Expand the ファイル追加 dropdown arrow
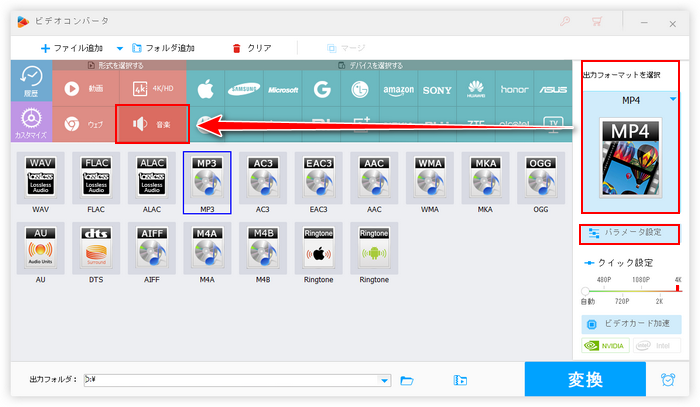 point(120,48)
